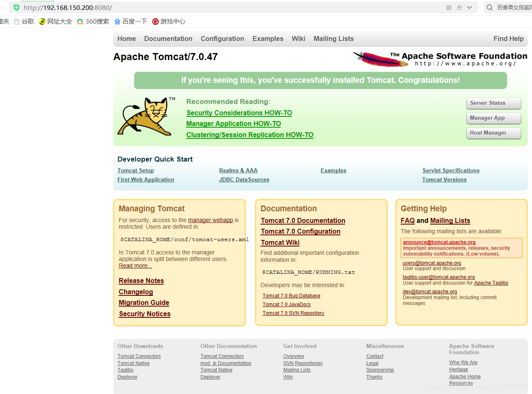
Task: Open the 百度一下 bookmark
Action: [131, 22]
